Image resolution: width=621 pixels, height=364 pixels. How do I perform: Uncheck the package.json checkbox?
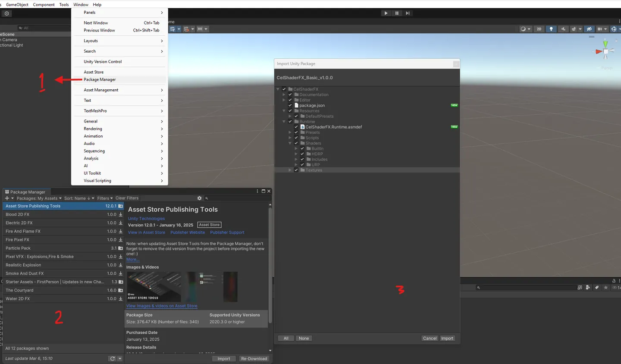tap(290, 105)
